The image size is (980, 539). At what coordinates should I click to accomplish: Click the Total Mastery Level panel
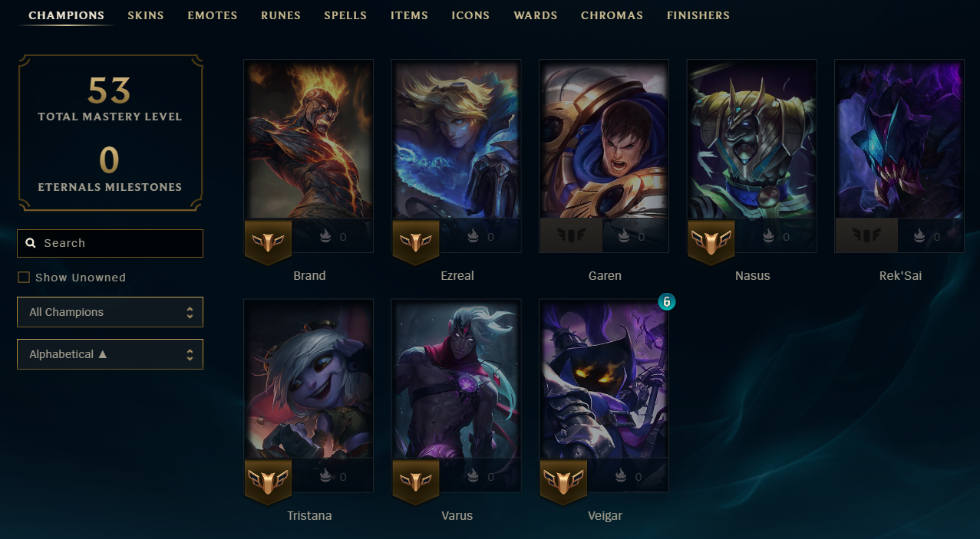tap(110, 132)
